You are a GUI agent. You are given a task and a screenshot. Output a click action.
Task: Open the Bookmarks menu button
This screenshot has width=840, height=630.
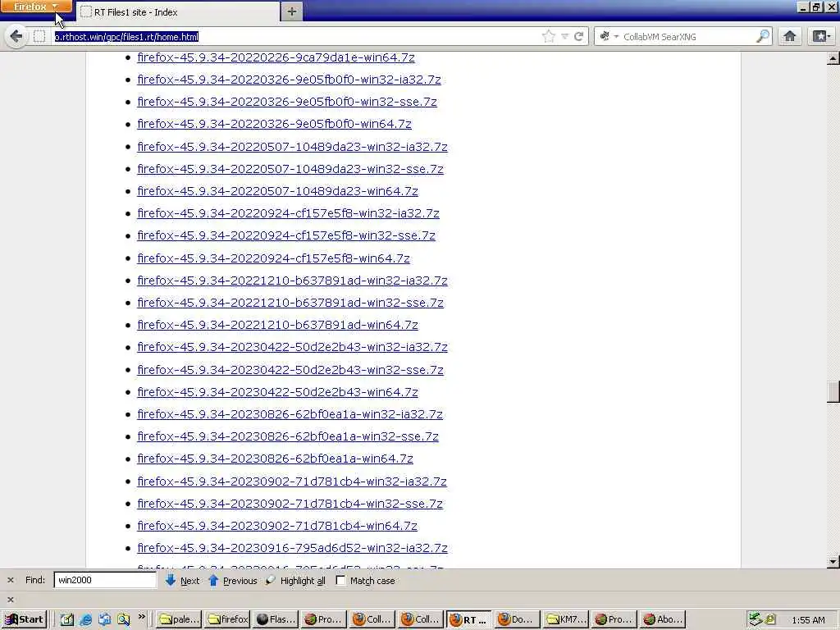(821, 36)
